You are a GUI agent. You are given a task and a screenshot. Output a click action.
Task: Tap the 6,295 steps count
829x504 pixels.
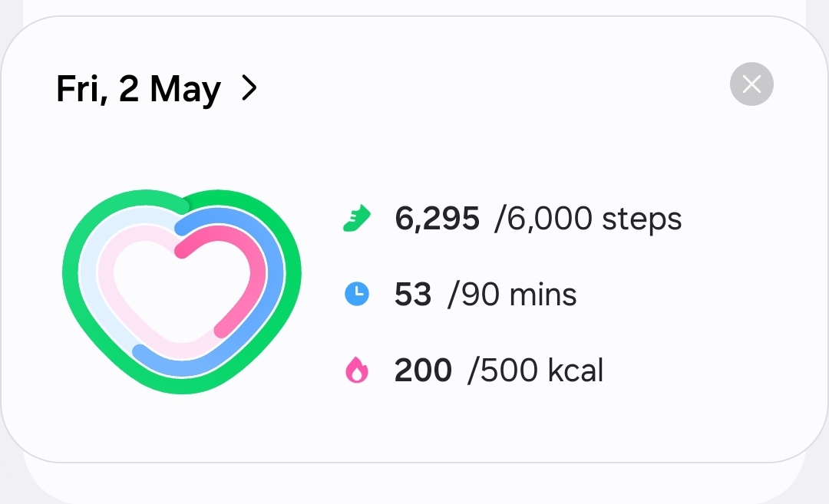437,218
